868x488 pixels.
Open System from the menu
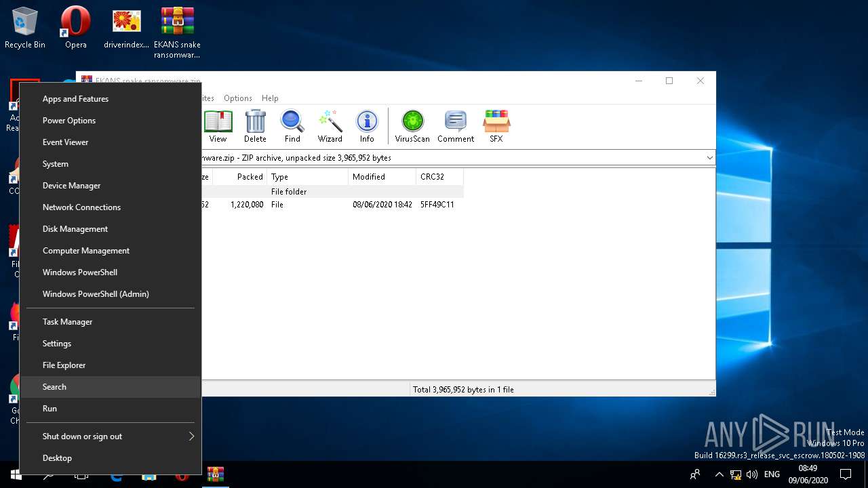pos(111,164)
